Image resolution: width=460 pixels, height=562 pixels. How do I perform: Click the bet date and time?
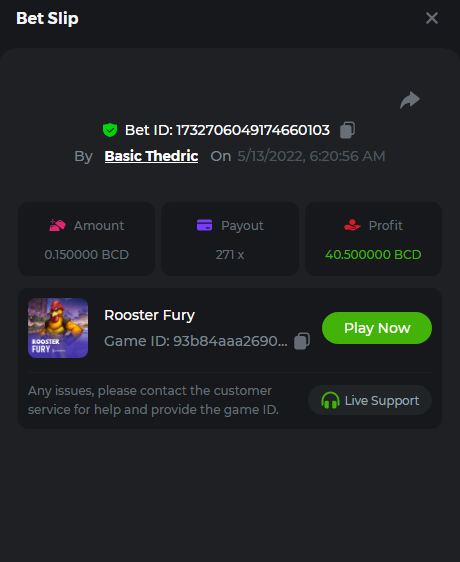pos(311,156)
